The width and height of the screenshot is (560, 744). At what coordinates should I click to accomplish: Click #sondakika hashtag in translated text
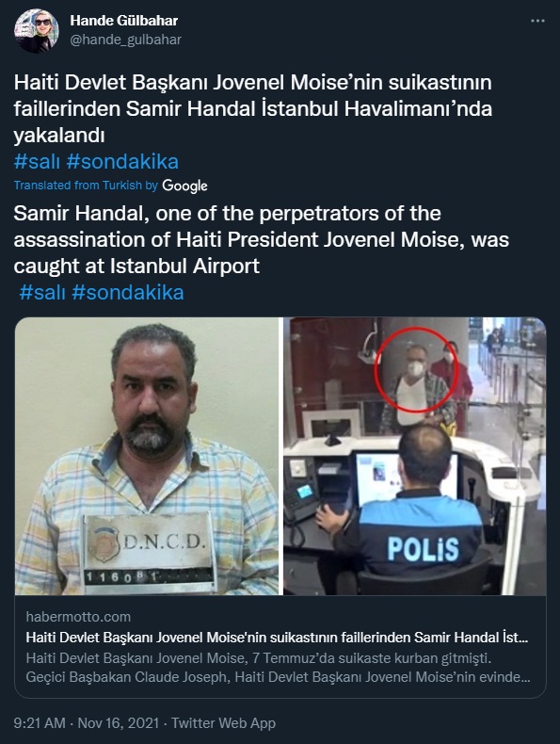128,292
